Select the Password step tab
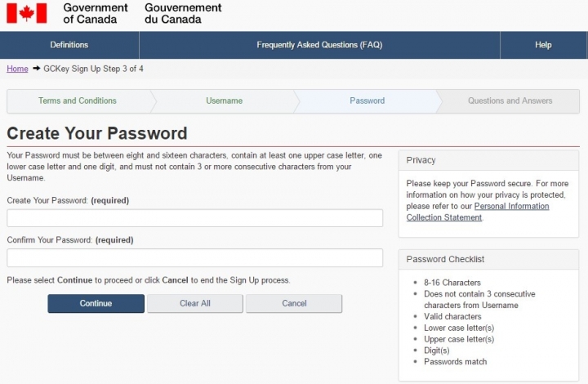The width and height of the screenshot is (588, 384). coord(367,100)
